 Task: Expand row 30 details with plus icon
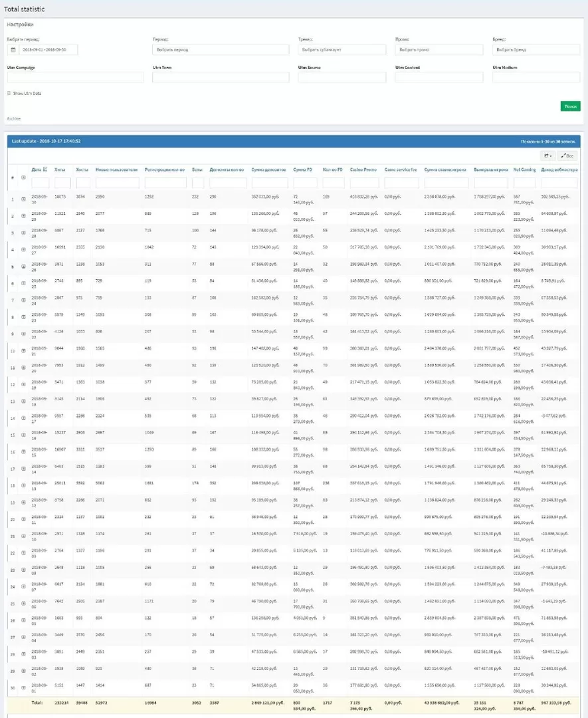click(24, 687)
